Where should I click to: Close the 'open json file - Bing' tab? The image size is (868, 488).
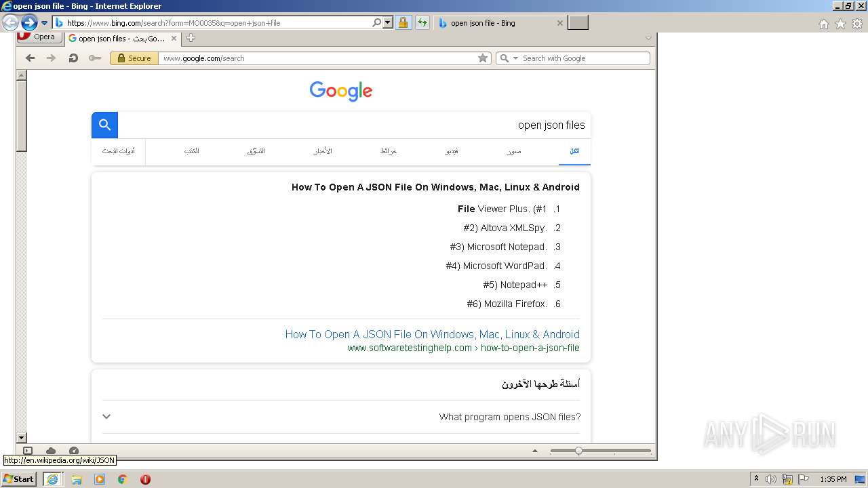click(559, 23)
